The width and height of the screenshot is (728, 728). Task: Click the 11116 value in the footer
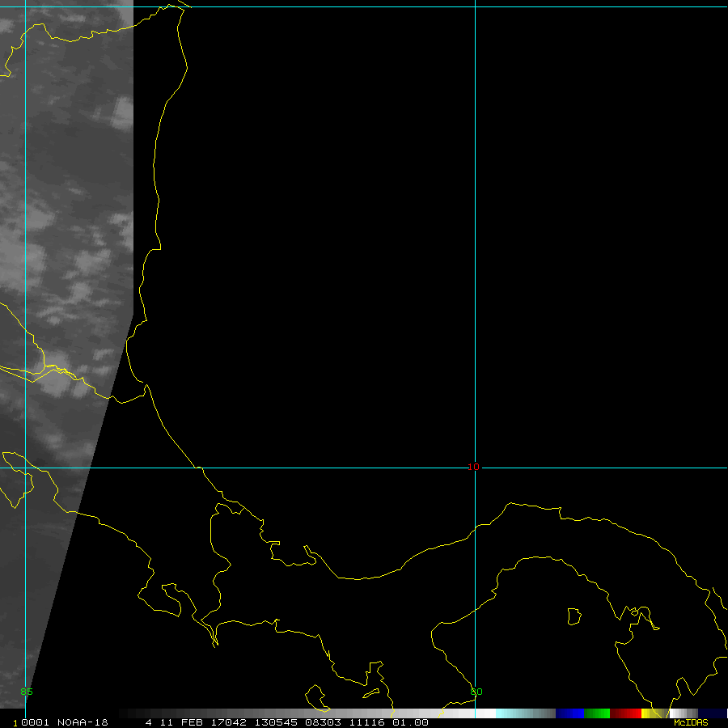pyautogui.click(x=368, y=722)
